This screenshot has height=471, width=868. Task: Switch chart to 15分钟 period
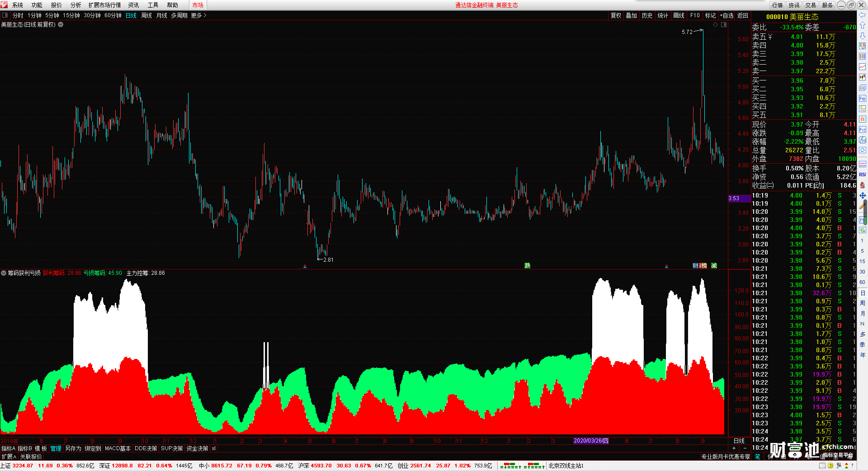tap(71, 15)
